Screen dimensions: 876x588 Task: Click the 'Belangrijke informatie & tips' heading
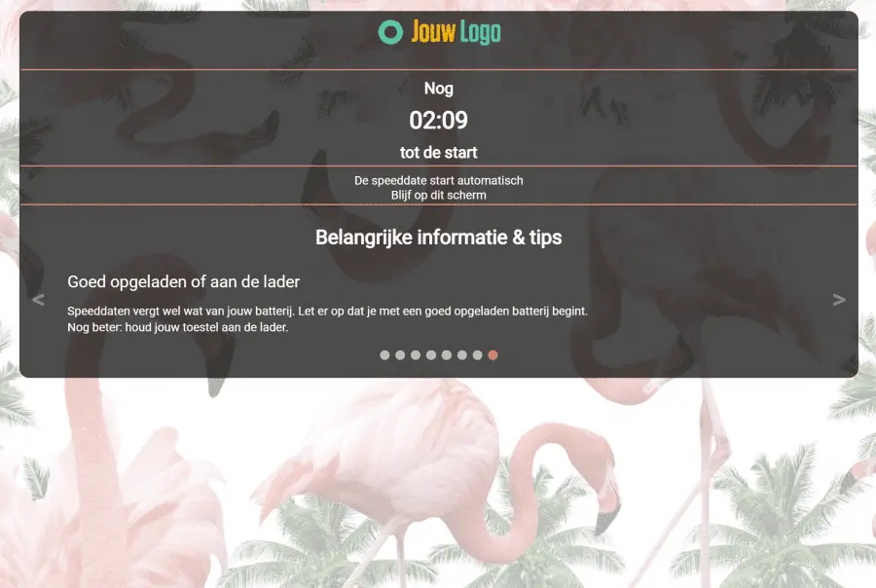pyautogui.click(x=439, y=238)
